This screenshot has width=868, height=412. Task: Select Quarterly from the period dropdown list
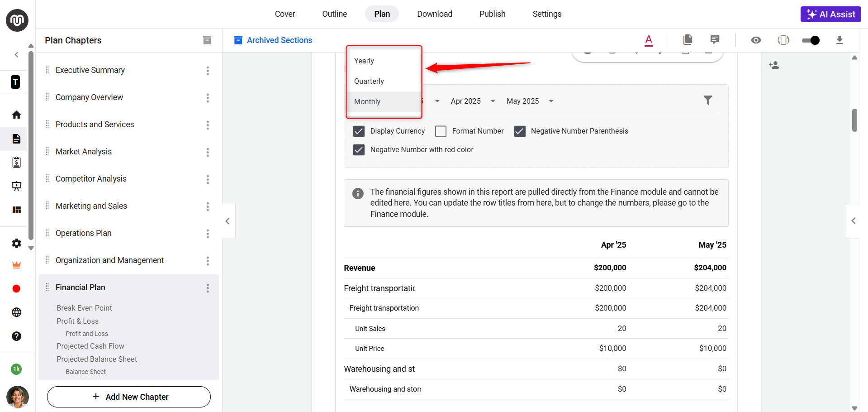[x=369, y=81]
